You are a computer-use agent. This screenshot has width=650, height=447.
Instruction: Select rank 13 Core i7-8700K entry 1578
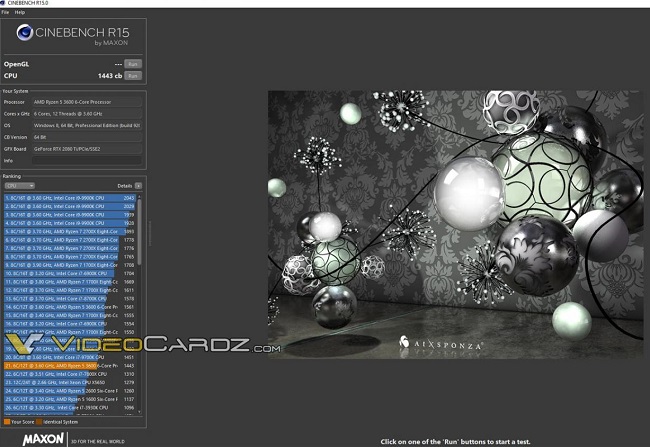(70, 299)
